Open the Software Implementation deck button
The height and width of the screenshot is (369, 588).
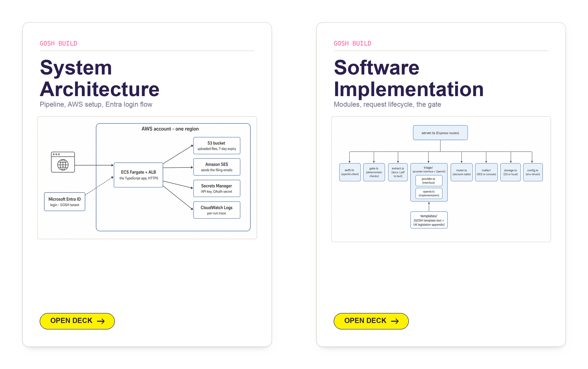point(371,321)
